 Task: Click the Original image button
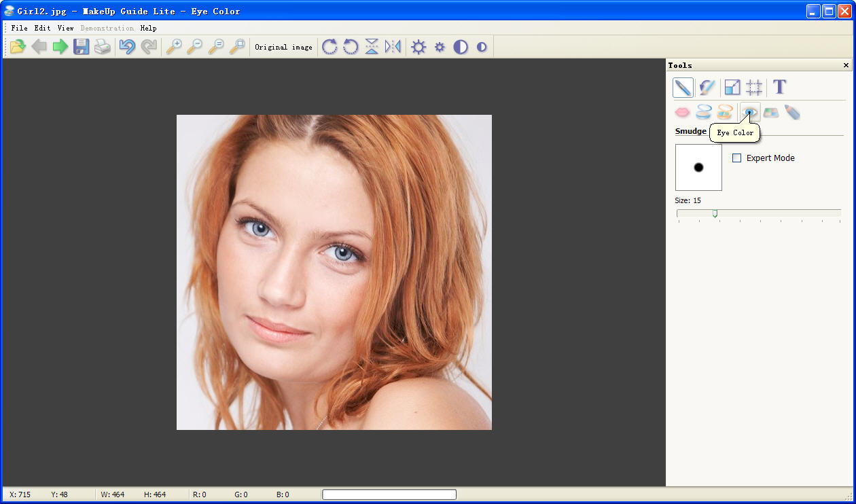(283, 47)
